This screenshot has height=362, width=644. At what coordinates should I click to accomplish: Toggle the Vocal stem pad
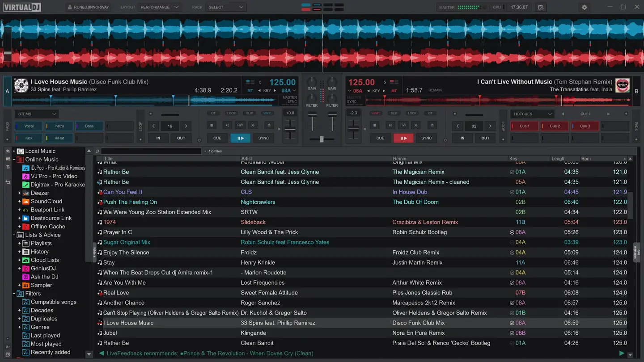[29, 126]
